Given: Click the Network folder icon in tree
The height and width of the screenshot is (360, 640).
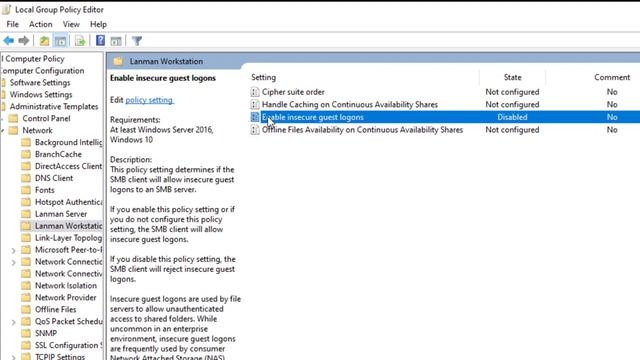Looking at the screenshot, I should click(x=13, y=130).
